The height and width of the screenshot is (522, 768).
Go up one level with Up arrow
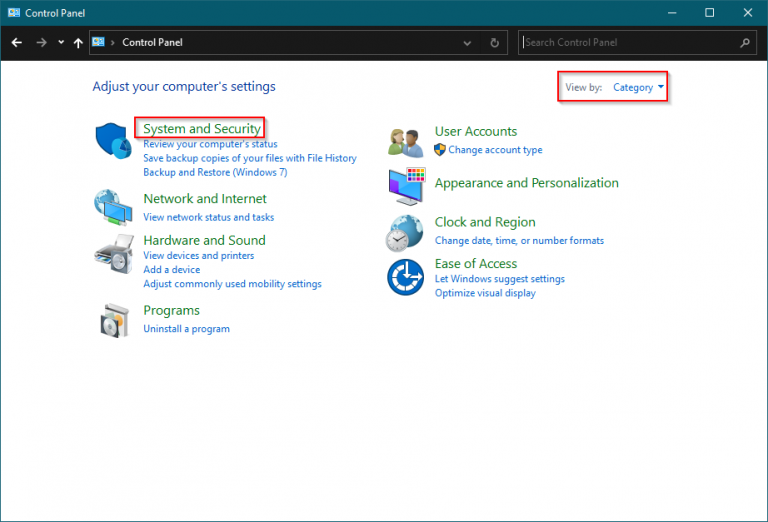point(78,43)
